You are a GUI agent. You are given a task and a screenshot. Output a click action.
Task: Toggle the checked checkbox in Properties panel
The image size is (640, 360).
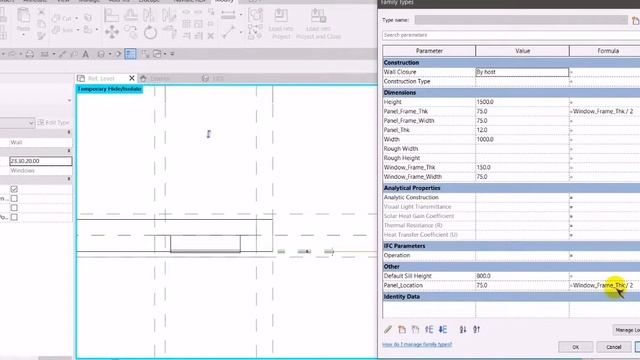point(14,189)
